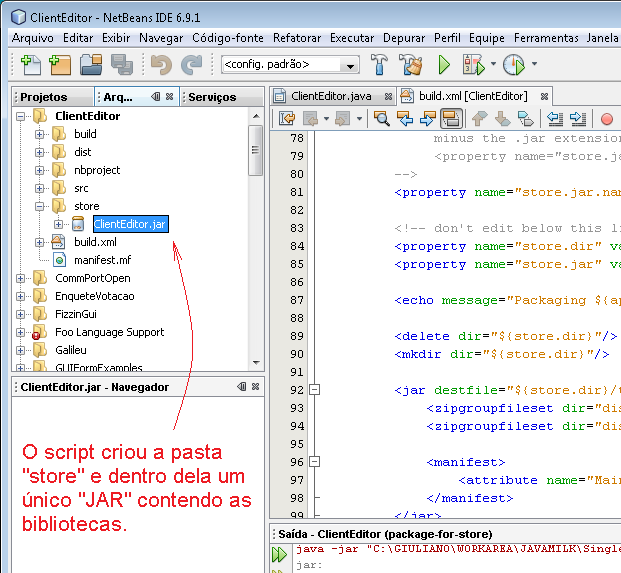This screenshot has width=621, height=573.
Task: Click the files tree scrollbar up arrow
Action: tap(256, 116)
